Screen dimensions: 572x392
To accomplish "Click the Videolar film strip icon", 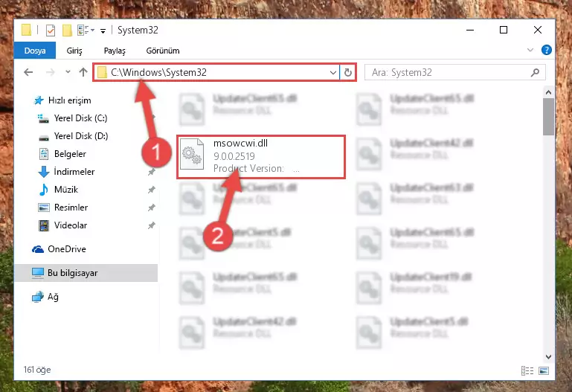I will coord(44,225).
